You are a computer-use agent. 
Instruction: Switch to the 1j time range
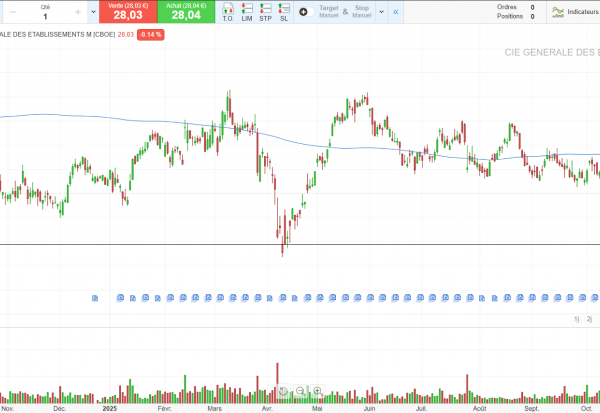pyautogui.click(x=577, y=319)
